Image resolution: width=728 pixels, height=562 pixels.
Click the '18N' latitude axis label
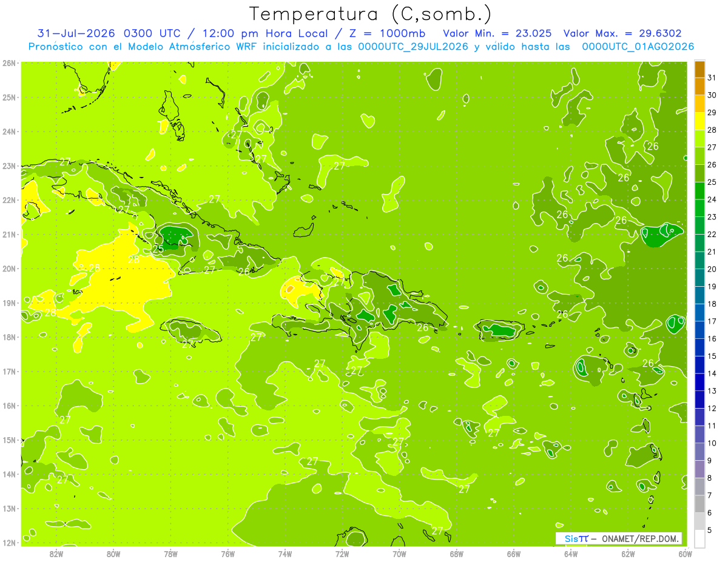[x=10, y=337]
